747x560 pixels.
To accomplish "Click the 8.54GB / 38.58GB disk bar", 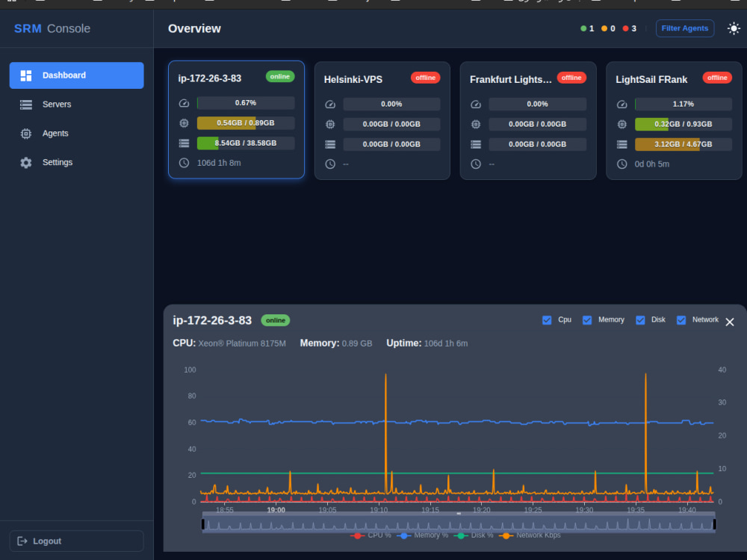I will (x=246, y=143).
